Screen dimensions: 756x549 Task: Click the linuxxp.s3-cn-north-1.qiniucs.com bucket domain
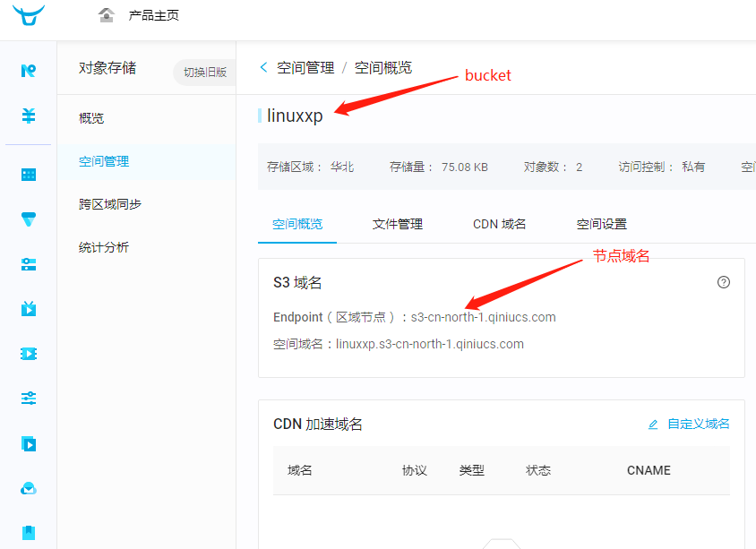tap(430, 344)
